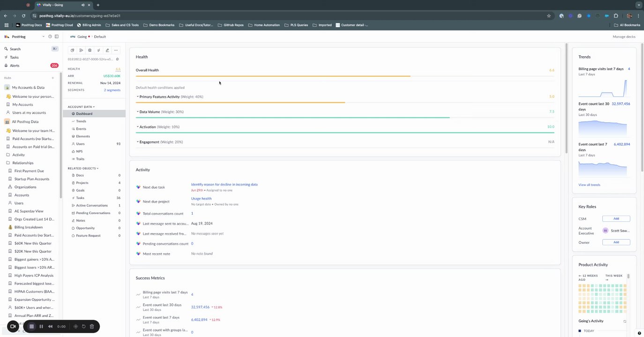644x337 pixels.
Task: Open the account overview pie chart icon
Action: [73, 50]
